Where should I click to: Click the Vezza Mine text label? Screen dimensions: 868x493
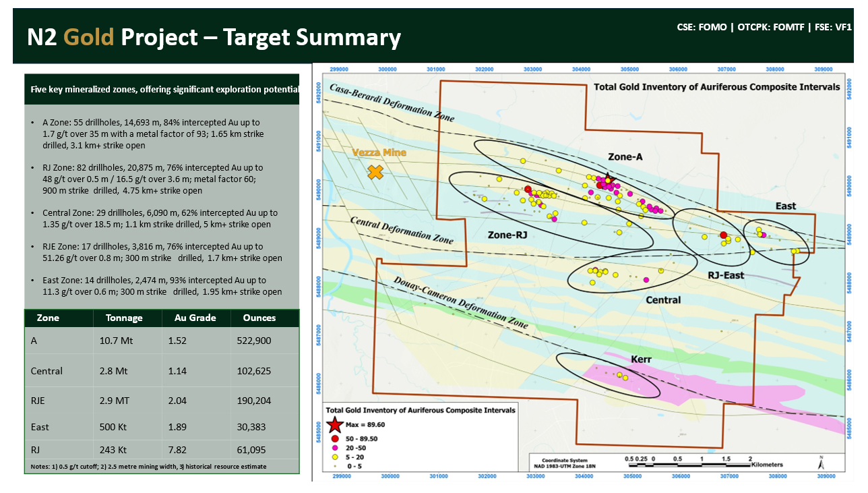[x=379, y=152]
